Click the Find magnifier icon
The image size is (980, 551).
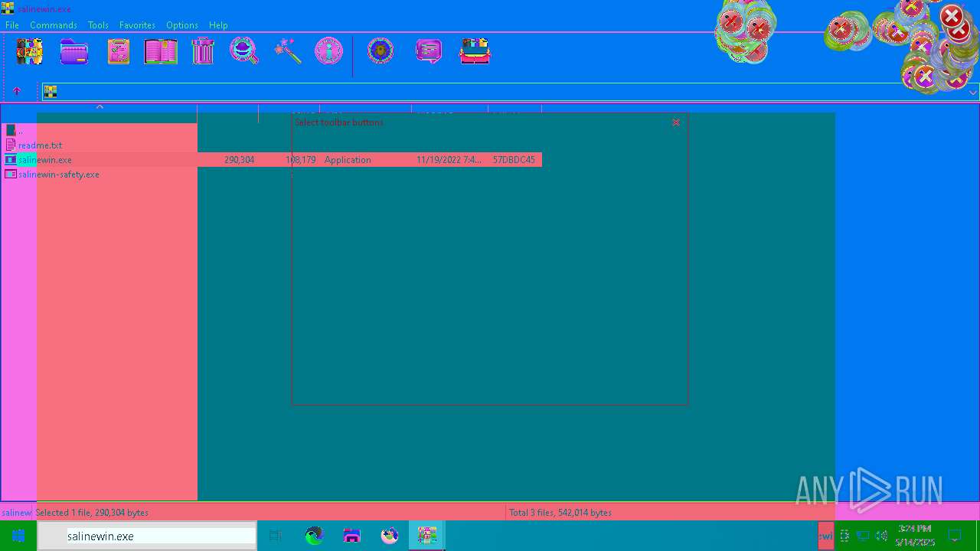tap(244, 51)
